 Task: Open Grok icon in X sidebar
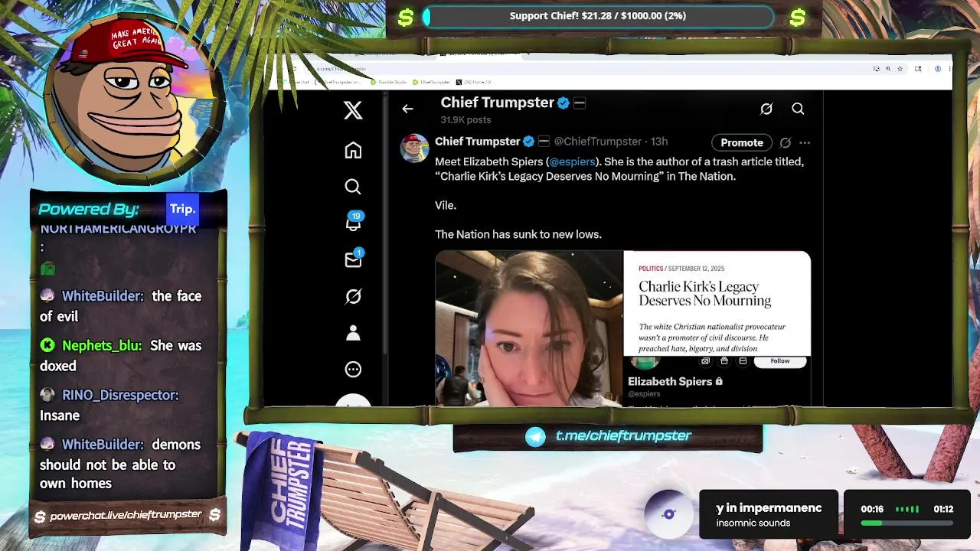(x=353, y=296)
